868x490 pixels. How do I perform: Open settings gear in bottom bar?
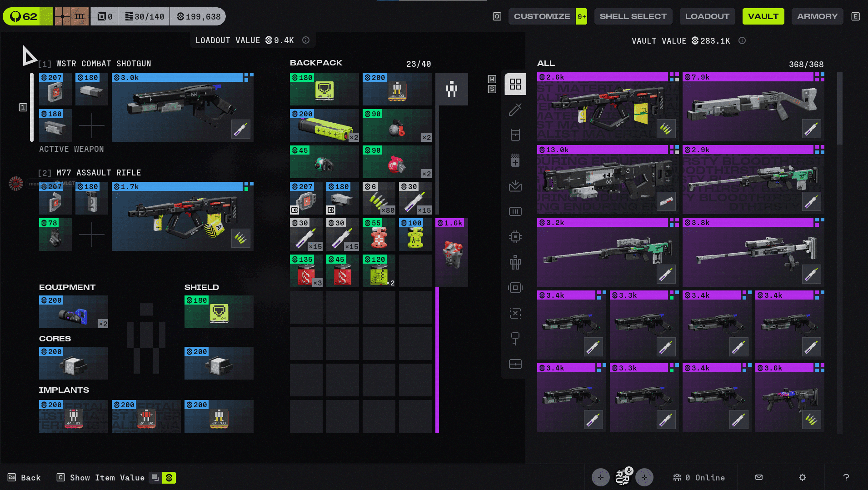click(802, 477)
